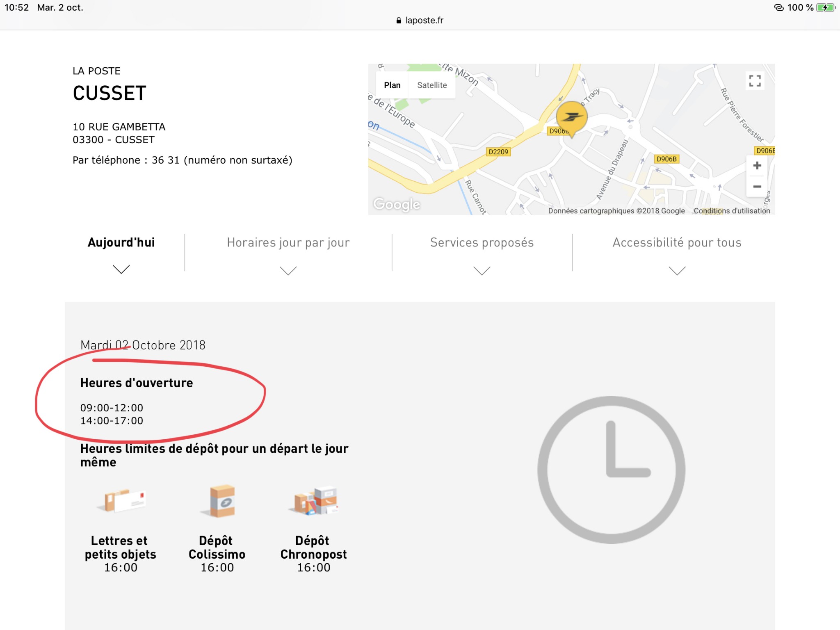The width and height of the screenshot is (840, 630).
Task: Click the Dépôt Chronopost 16:00 time
Action: click(x=313, y=568)
